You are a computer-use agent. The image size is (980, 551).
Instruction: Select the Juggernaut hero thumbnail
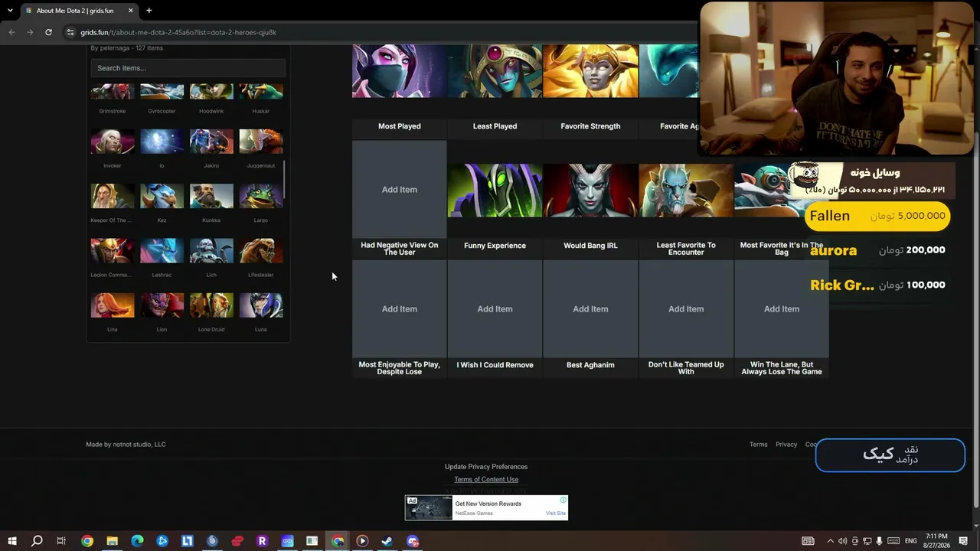click(261, 142)
